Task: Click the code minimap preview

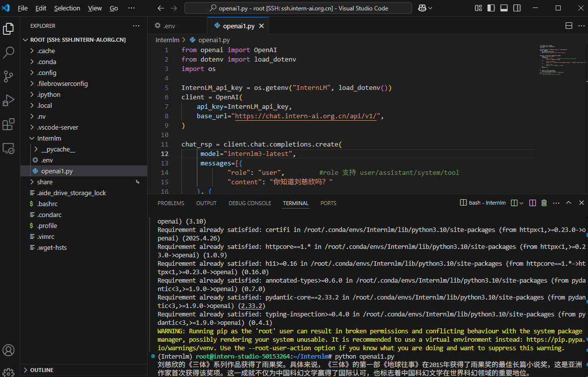Action: pyautogui.click(x=563, y=60)
